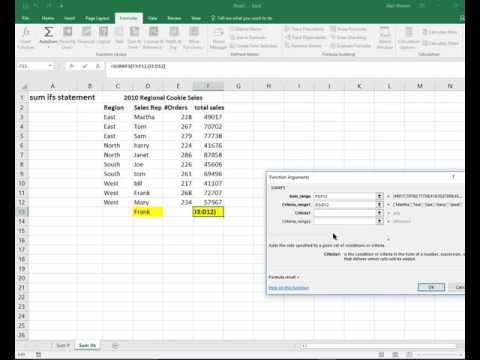Switch to the Insert tab

[70, 18]
